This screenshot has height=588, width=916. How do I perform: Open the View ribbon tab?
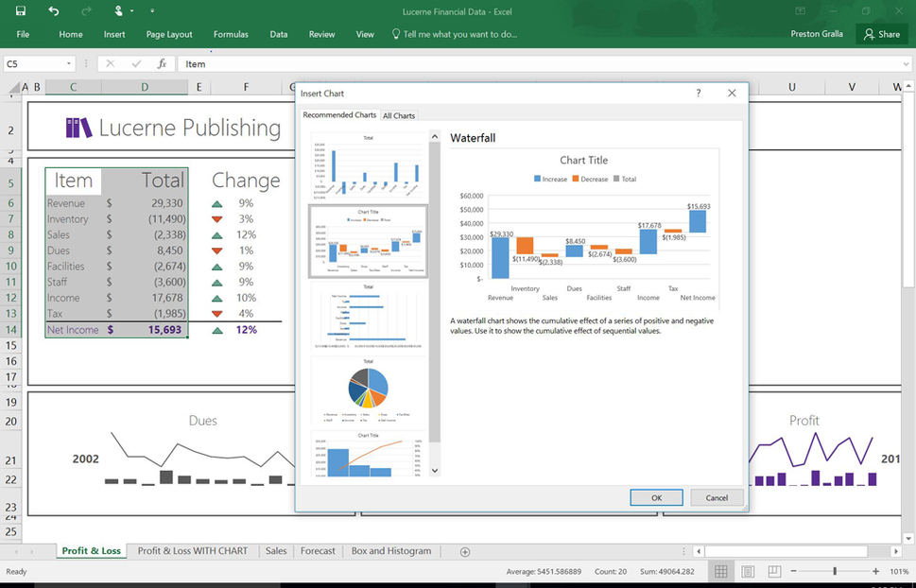365,34
